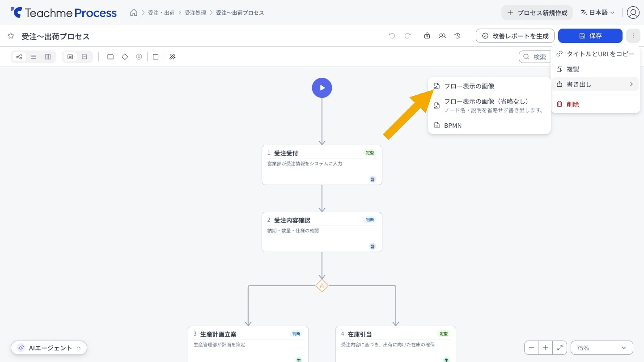Screen dimensions: 644x362
Task: Add a square group frame
Action: [x=156, y=57]
